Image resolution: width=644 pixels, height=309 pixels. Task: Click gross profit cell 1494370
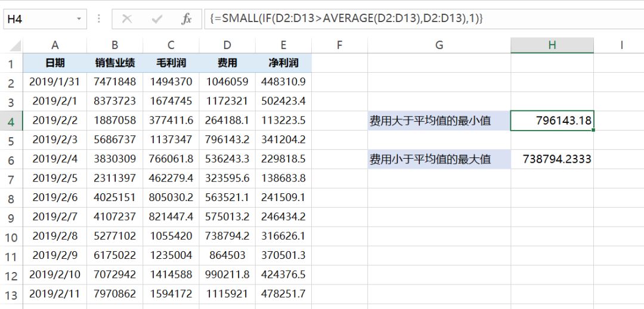(171, 82)
